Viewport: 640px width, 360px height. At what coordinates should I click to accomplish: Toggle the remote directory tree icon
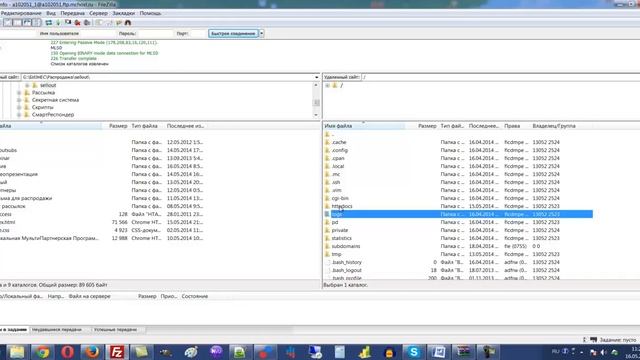(27, 22)
